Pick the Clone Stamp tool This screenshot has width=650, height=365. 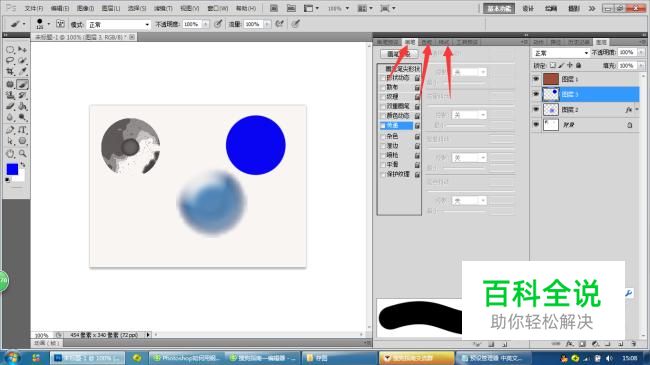pyautogui.click(x=10, y=95)
